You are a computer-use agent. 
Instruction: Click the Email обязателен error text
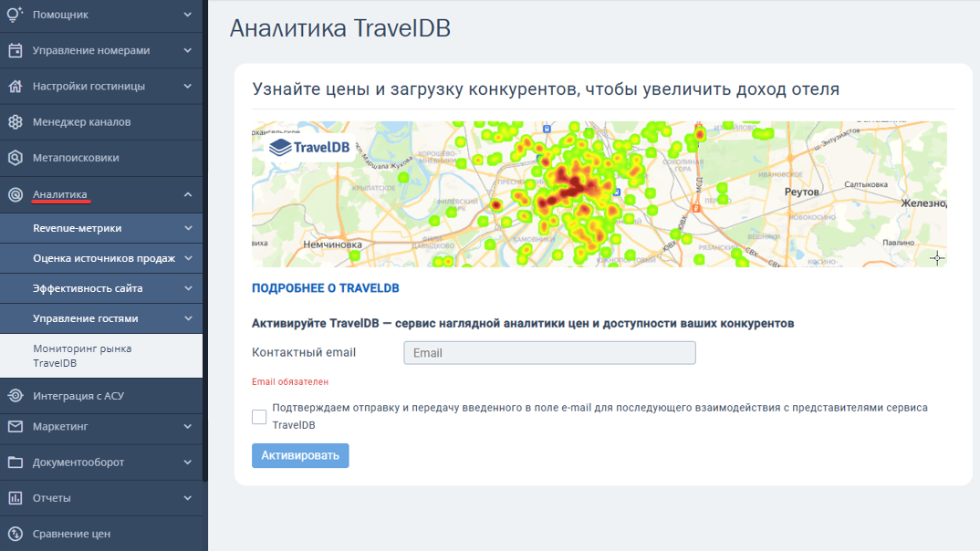tap(290, 381)
